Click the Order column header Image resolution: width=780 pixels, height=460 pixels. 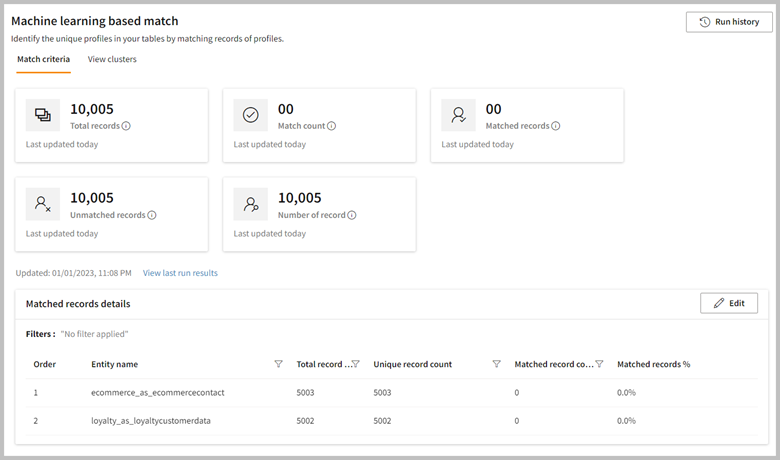click(45, 364)
